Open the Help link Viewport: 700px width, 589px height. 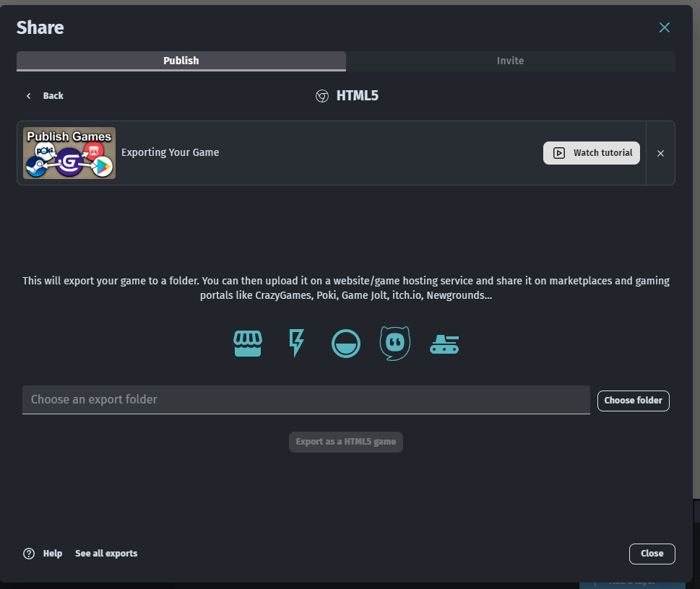coord(52,554)
